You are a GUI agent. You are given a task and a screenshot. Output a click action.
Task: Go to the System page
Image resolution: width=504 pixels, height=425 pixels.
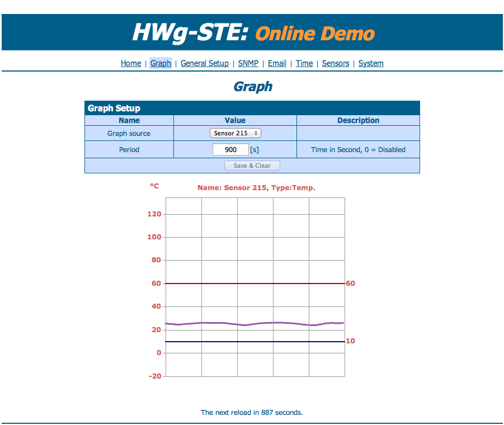371,63
